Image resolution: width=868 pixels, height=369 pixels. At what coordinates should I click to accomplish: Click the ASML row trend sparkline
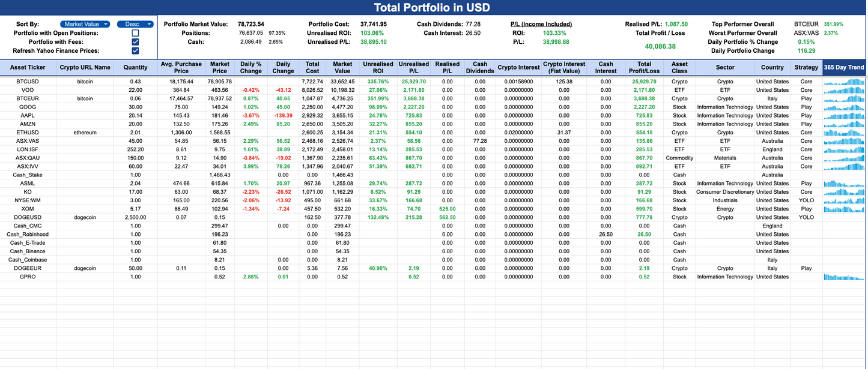(x=845, y=184)
